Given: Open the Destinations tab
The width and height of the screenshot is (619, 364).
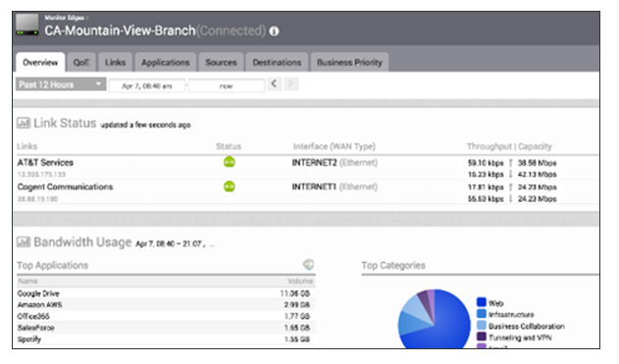Looking at the screenshot, I should (277, 63).
